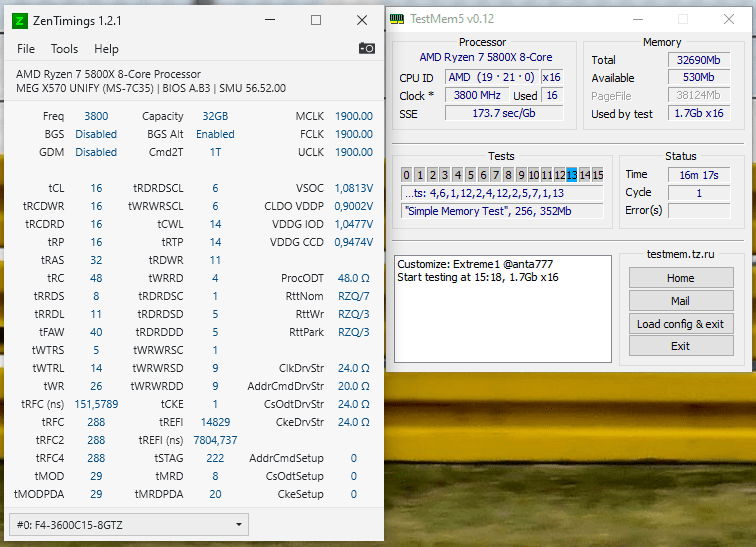
Task: Select highlighted test box 13
Action: tap(572, 174)
